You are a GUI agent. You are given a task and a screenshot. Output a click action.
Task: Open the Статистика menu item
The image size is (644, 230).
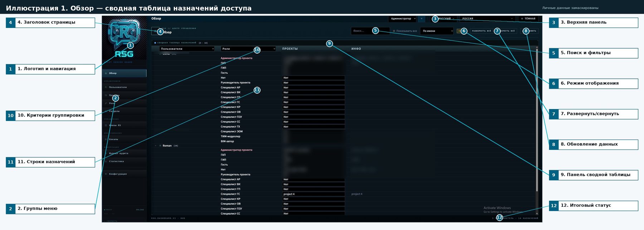point(124,161)
